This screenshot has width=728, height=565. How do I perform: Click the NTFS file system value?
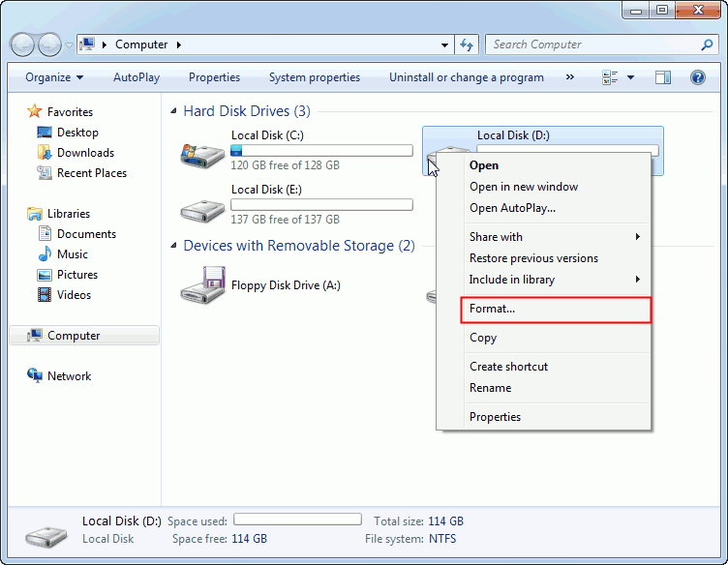(442, 539)
